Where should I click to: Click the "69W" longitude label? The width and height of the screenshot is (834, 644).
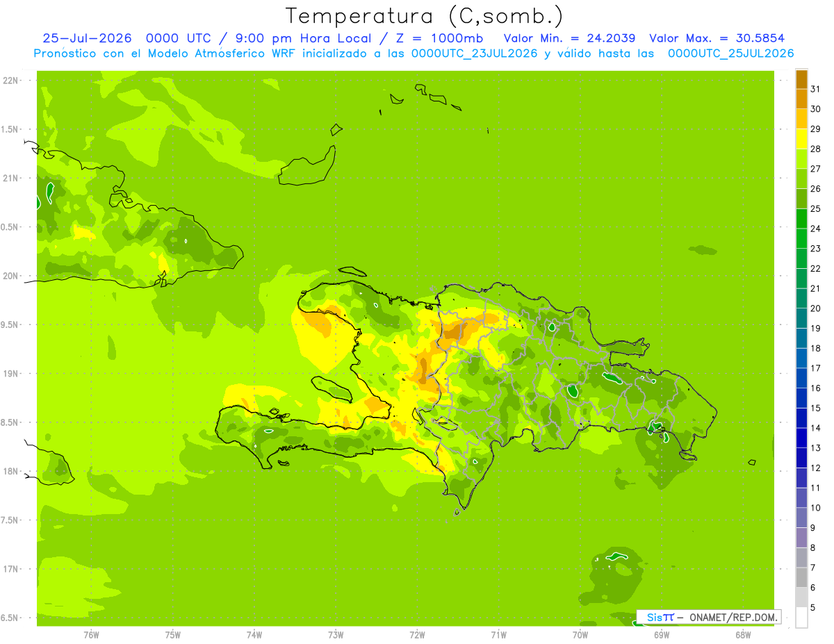[661, 635]
